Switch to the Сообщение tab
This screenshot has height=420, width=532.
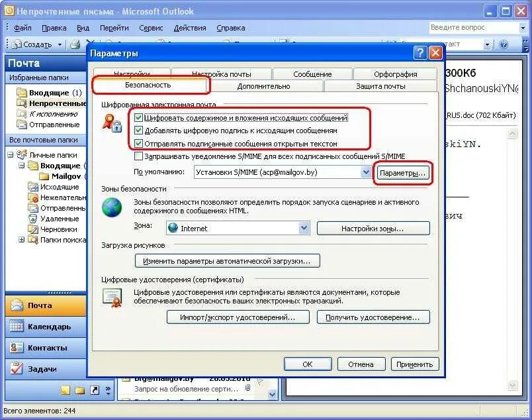point(312,74)
